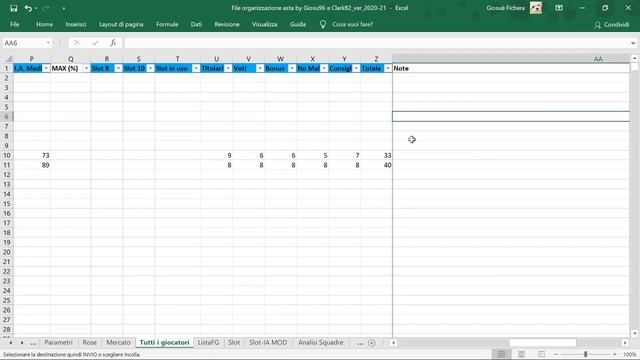Open the Revisione ribbon tab

point(227,24)
